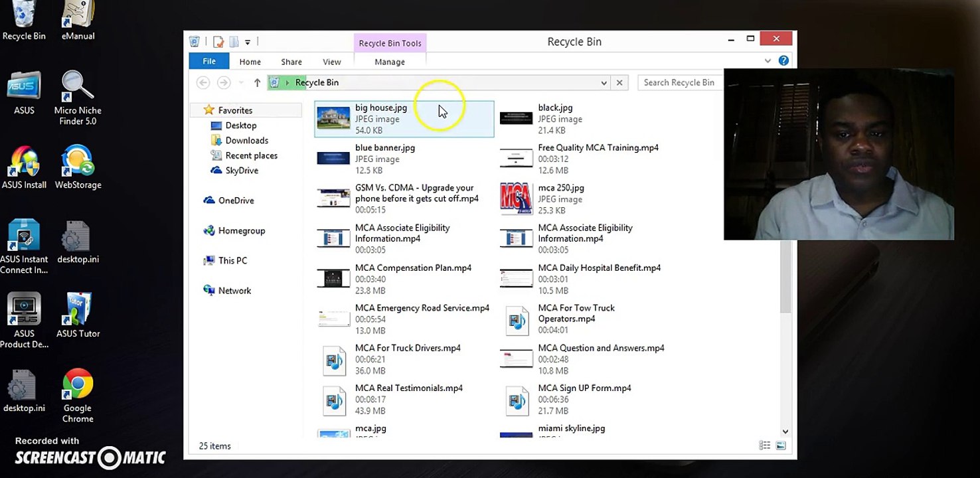Open the File menu

(x=209, y=61)
